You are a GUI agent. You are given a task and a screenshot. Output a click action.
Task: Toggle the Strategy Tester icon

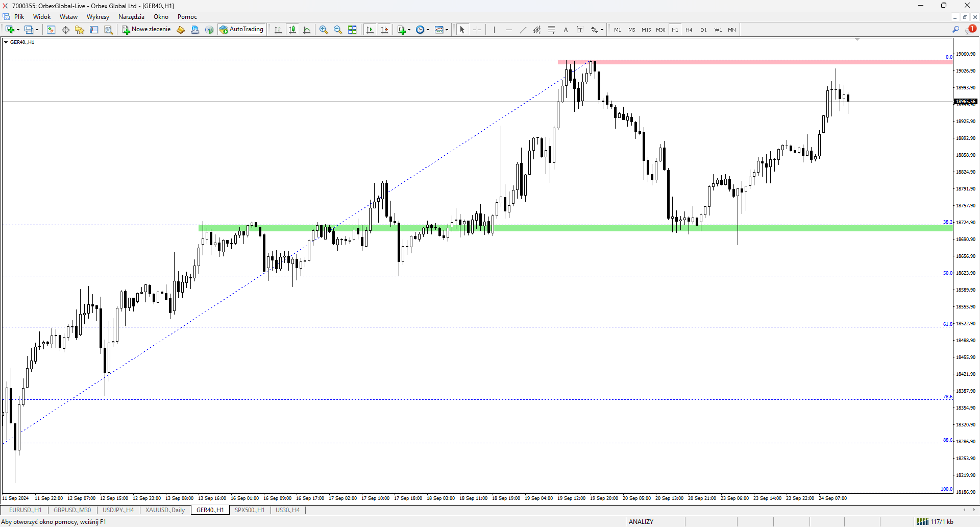[x=108, y=30]
